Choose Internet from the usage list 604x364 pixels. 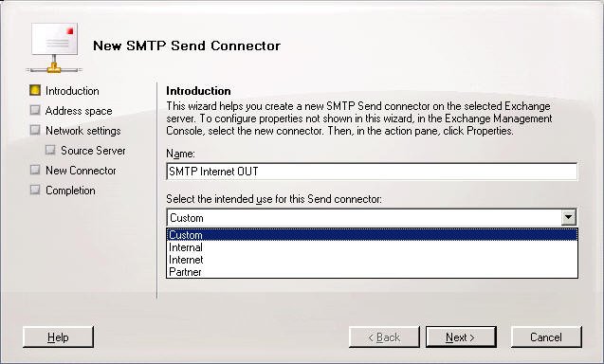point(372,260)
